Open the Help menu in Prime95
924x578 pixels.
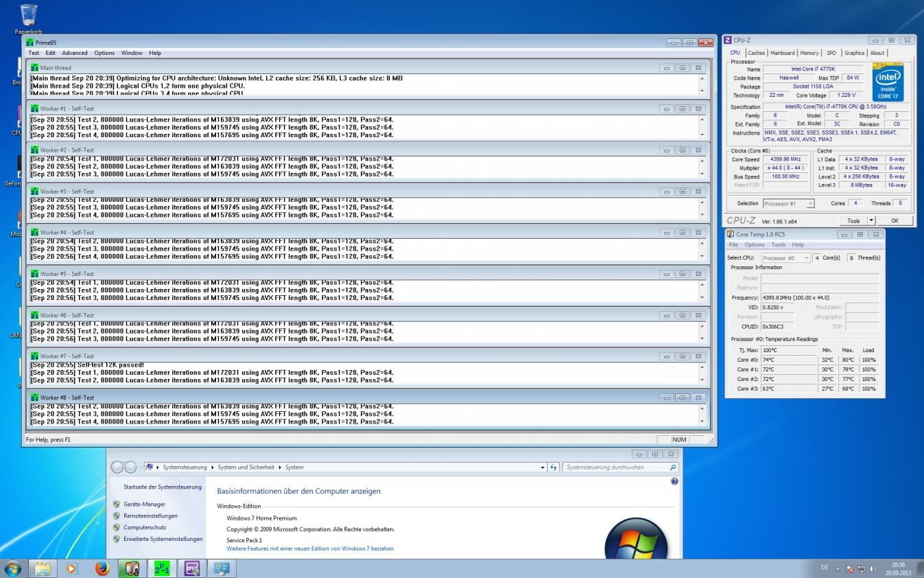pyautogui.click(x=155, y=53)
